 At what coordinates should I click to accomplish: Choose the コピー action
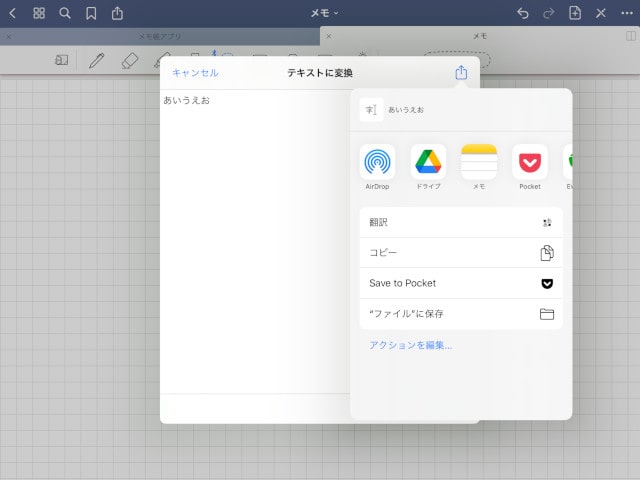coord(461,253)
